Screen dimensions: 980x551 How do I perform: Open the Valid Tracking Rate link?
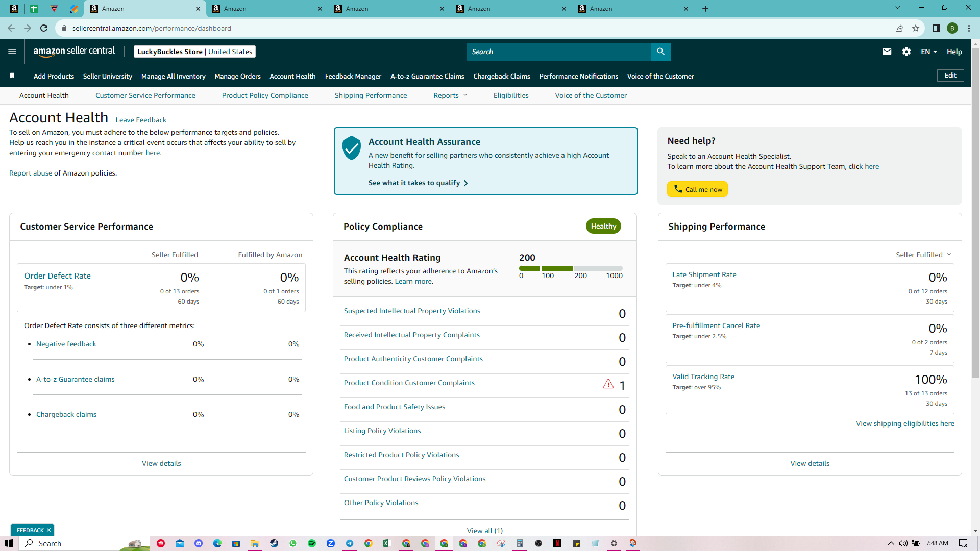click(x=703, y=377)
